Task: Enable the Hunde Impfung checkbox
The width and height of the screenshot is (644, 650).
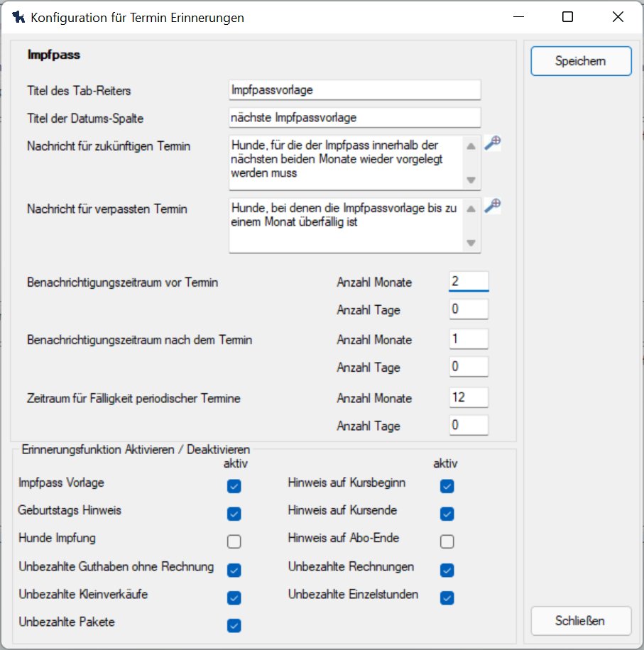Action: point(234,542)
